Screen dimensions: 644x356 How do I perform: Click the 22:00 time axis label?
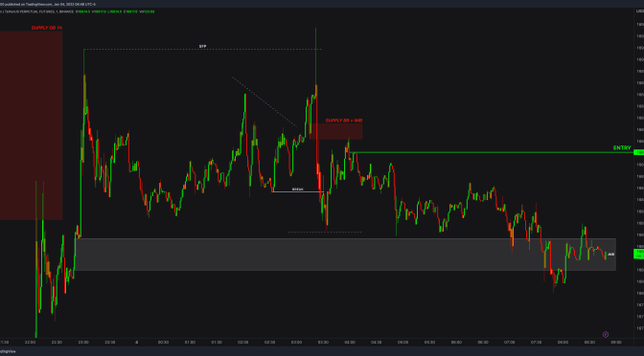point(30,342)
